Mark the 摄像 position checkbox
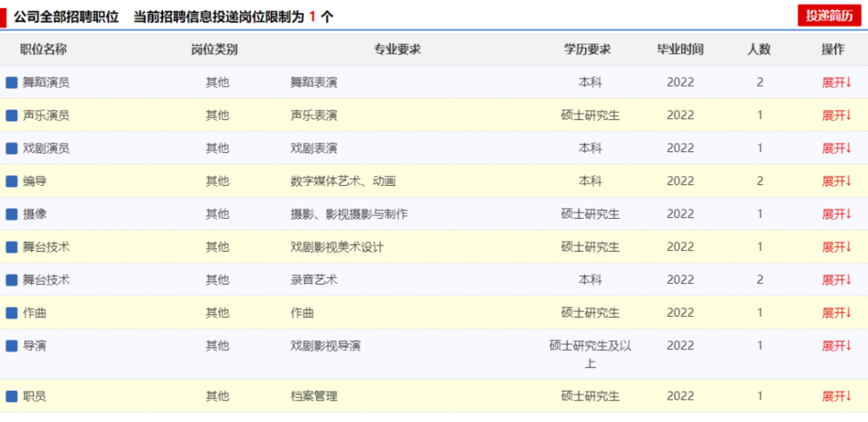The width and height of the screenshot is (868, 422). (x=11, y=214)
